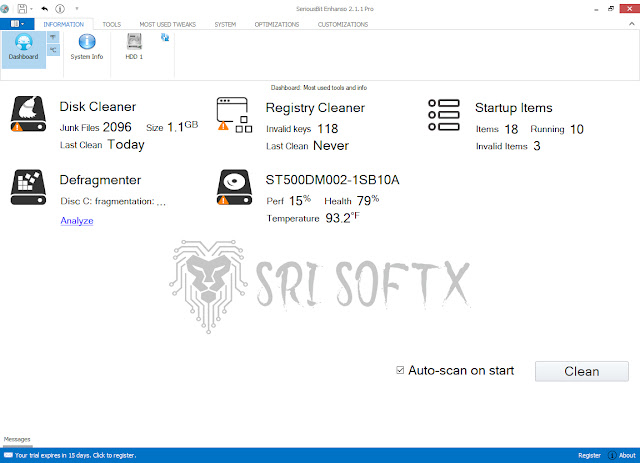
Task: Switch to the OPTIMIZATIONS tab
Action: click(277, 24)
